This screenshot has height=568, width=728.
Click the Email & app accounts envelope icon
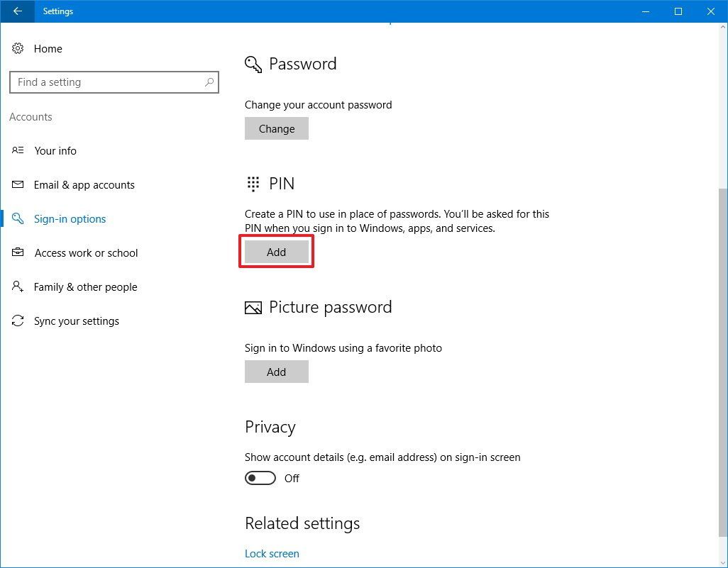tap(17, 184)
